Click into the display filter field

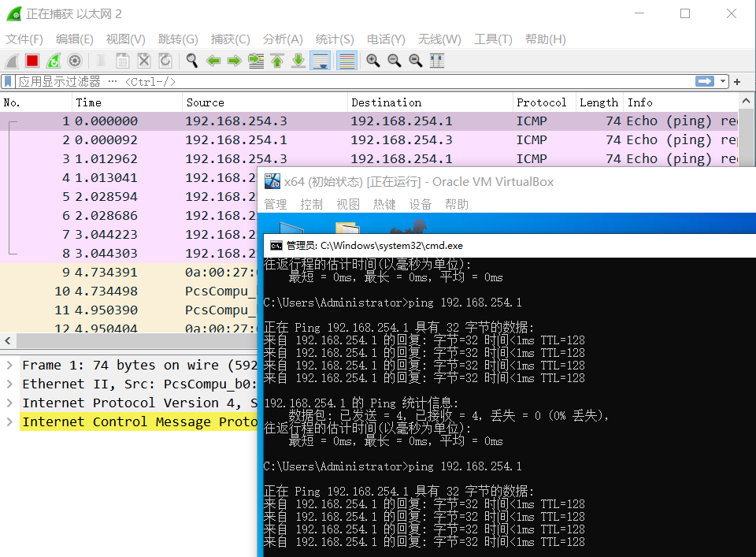354,81
